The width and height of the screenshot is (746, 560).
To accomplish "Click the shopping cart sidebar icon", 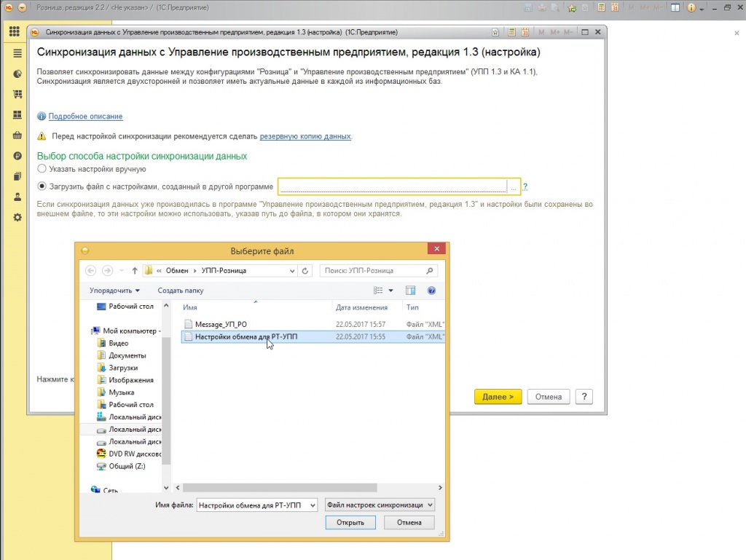I will (17, 95).
